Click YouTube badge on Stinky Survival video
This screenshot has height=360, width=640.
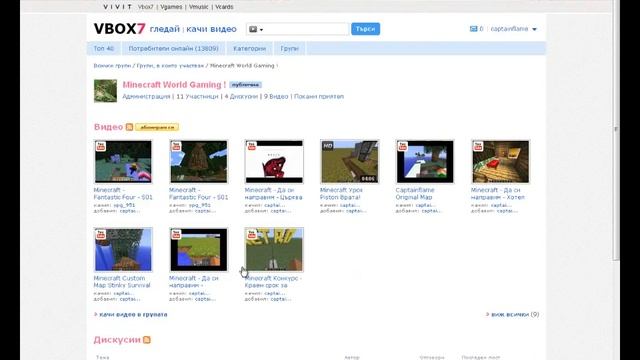100,234
